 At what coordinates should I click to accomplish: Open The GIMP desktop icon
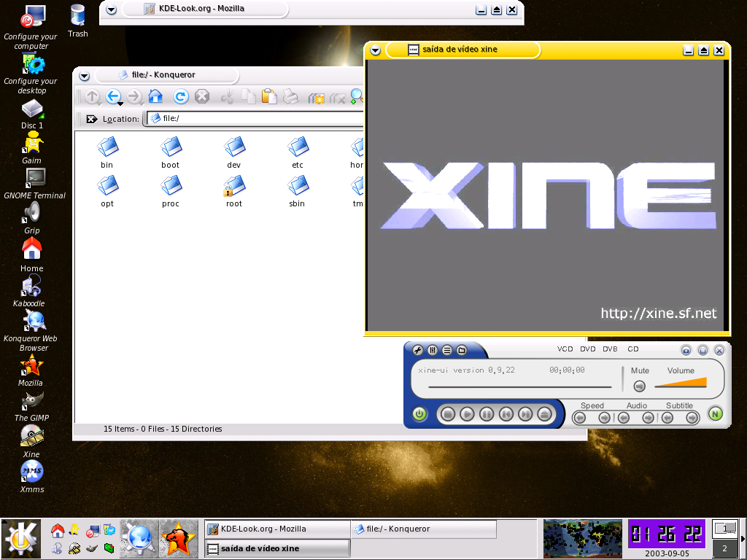click(x=32, y=407)
